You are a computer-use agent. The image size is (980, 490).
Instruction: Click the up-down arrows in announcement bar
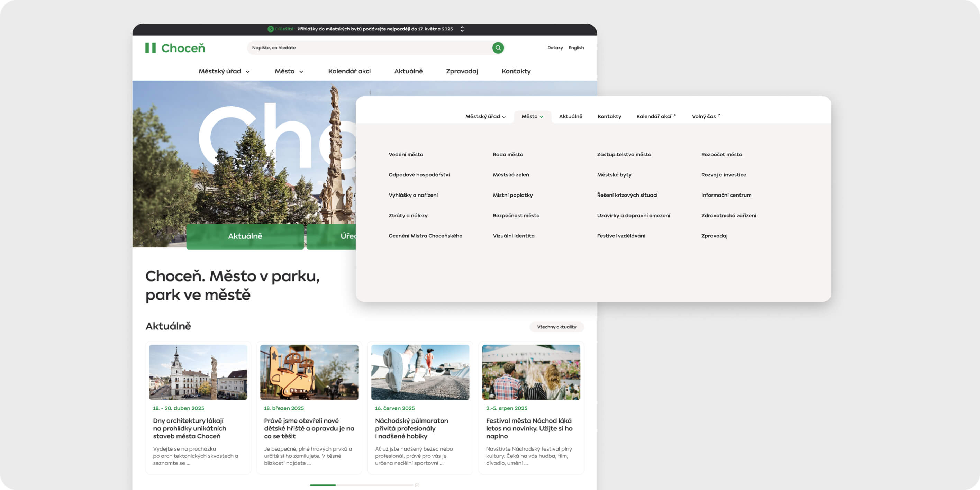click(x=462, y=29)
